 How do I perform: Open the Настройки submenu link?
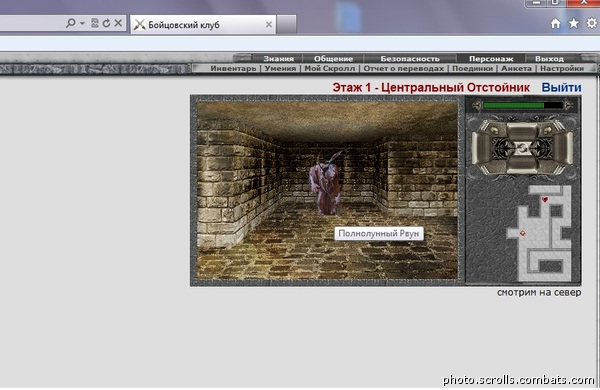(x=562, y=69)
